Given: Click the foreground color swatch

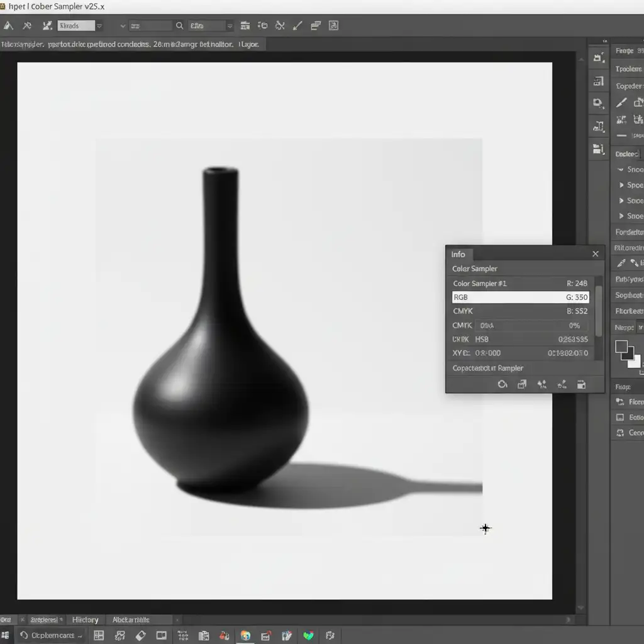Looking at the screenshot, I should coord(622,347).
